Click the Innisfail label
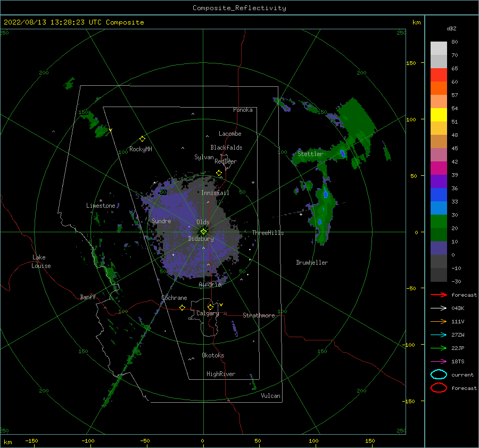 pos(215,193)
